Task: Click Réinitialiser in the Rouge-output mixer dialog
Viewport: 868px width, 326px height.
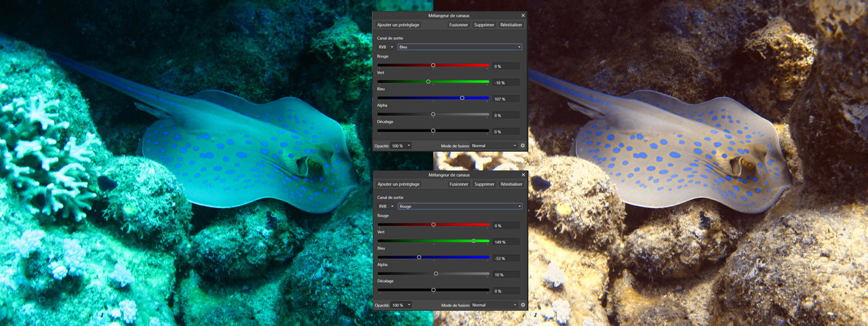Action: click(x=511, y=184)
